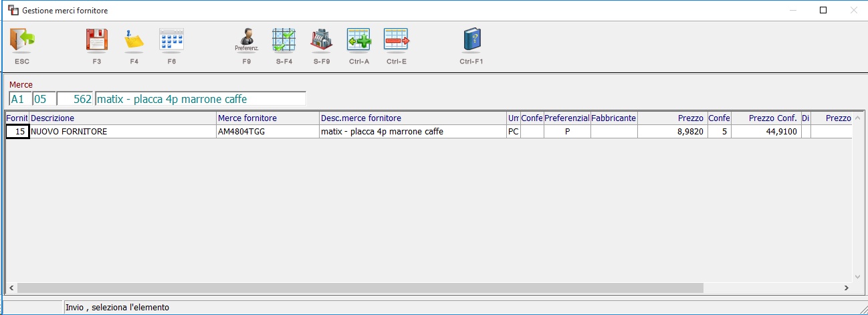Click the Merce field containing A1
The height and width of the screenshot is (315, 868).
pyautogui.click(x=19, y=99)
